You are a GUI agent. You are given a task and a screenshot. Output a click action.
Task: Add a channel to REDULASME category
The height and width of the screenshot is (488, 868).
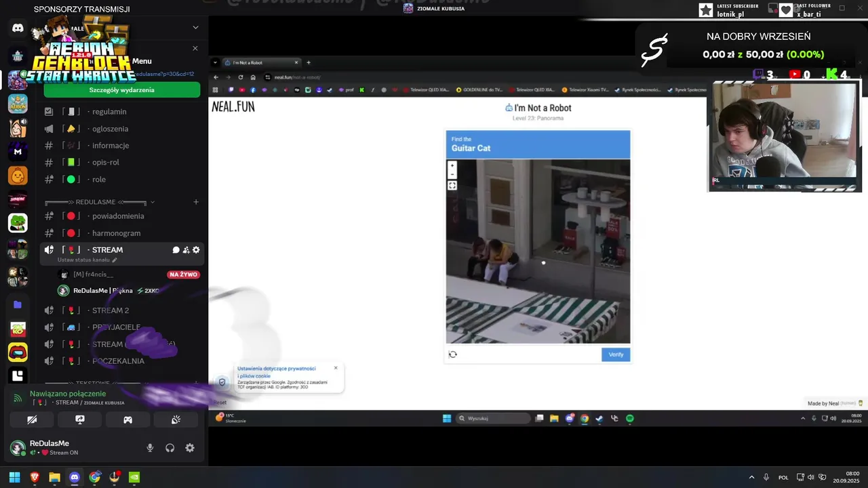pyautogui.click(x=196, y=202)
